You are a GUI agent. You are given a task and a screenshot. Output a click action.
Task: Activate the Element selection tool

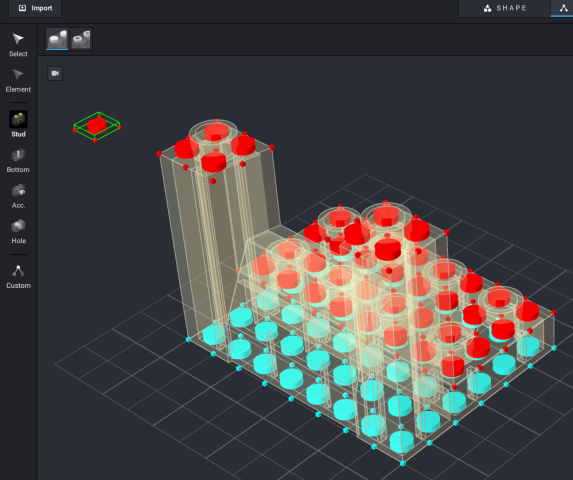(x=18, y=81)
